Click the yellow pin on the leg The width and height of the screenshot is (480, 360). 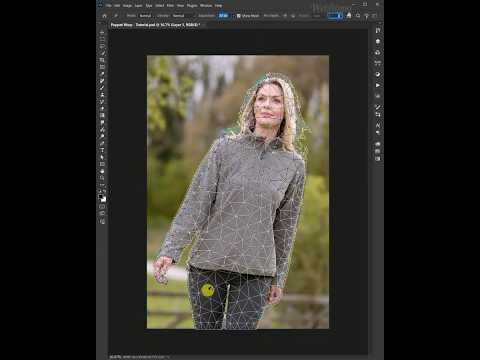207,290
